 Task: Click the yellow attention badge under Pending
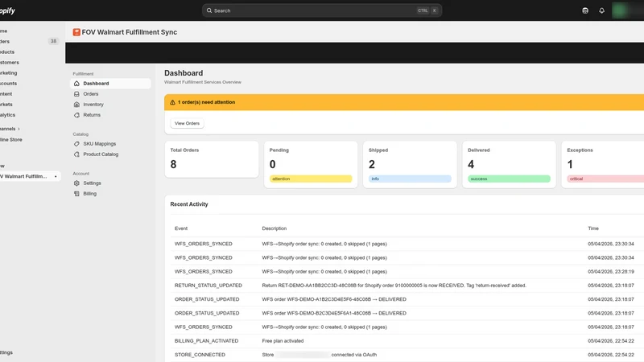point(311,179)
